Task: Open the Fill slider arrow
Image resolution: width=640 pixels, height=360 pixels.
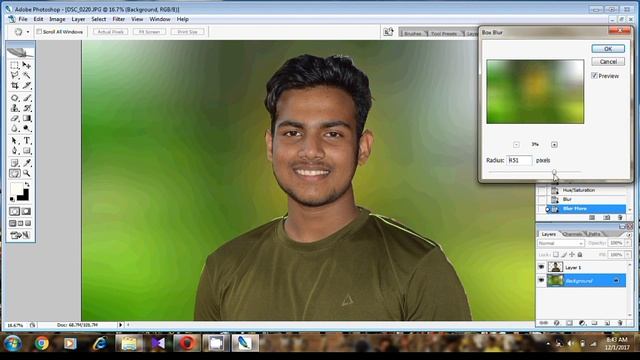Action: coord(628,255)
